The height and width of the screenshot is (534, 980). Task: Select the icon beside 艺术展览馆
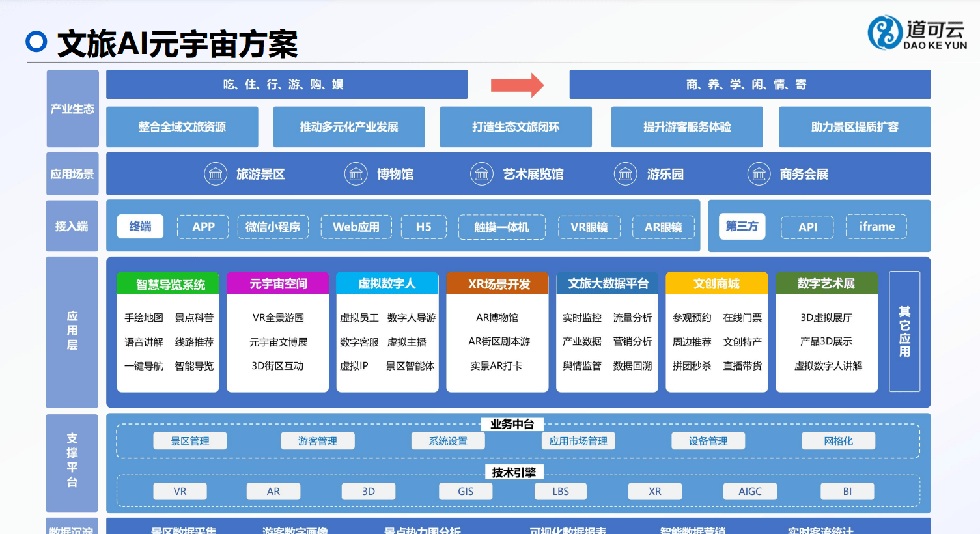pos(481,174)
